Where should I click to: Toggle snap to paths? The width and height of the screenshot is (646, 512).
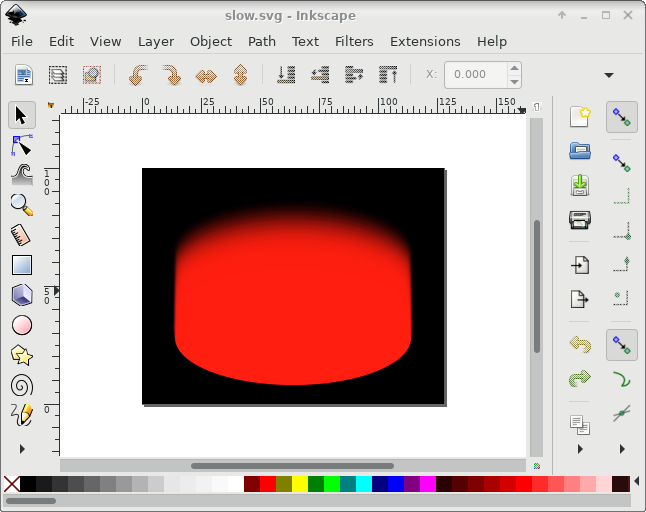click(622, 379)
